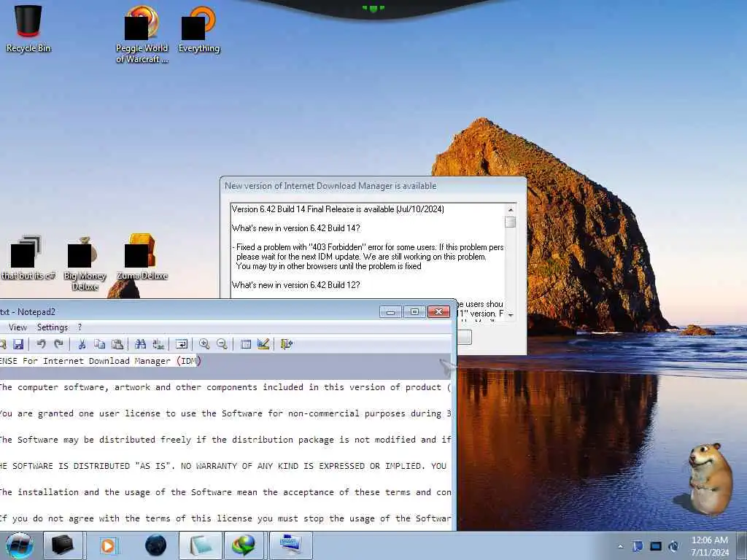Click the 'Internet Download Manager (IDM)' heading line
Viewport: 747px width, 560px height.
(x=101, y=361)
